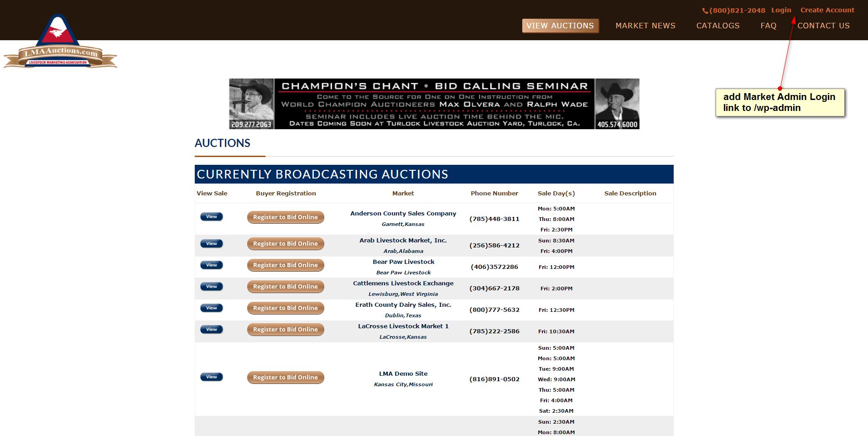View the Erath County Dairy Sales sale
868x436 pixels.
(212, 308)
